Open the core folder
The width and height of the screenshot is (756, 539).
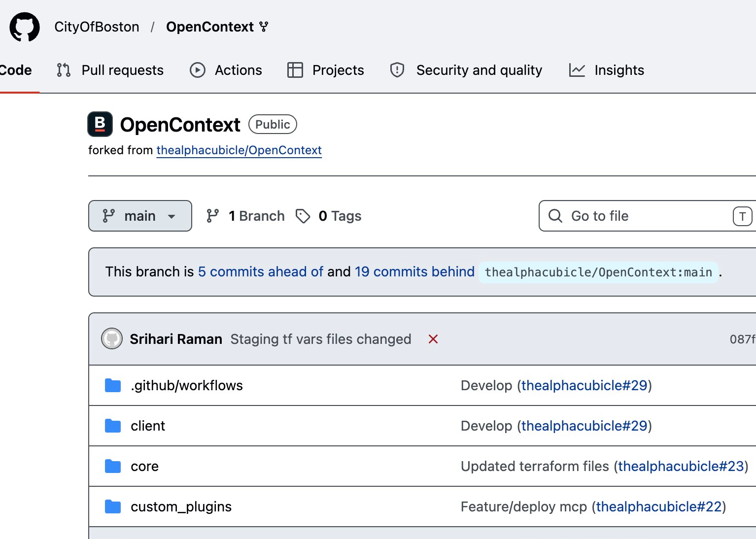tap(144, 466)
